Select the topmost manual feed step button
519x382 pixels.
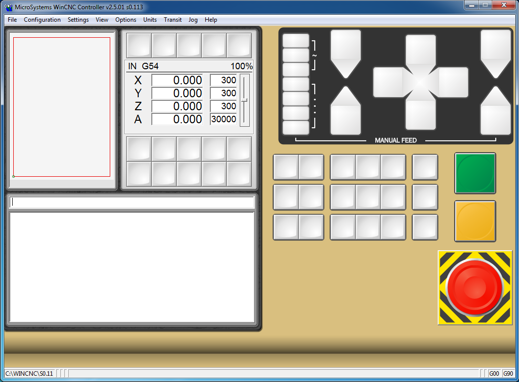point(296,41)
